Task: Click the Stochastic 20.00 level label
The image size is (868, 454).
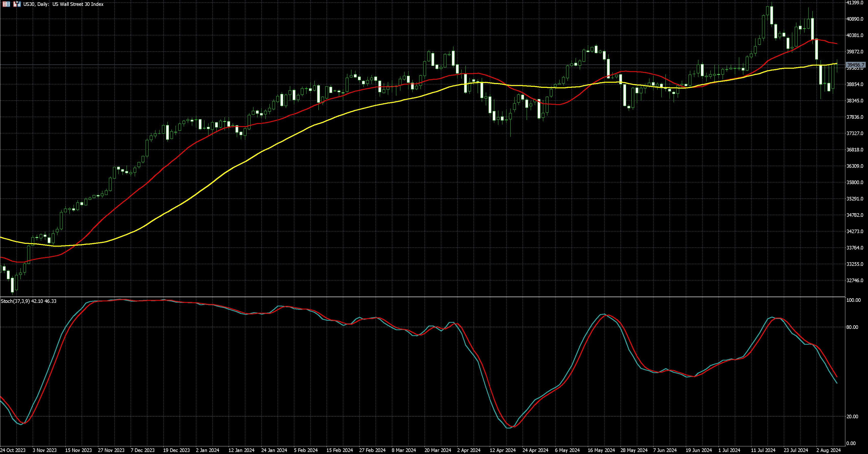Action: (x=852, y=416)
